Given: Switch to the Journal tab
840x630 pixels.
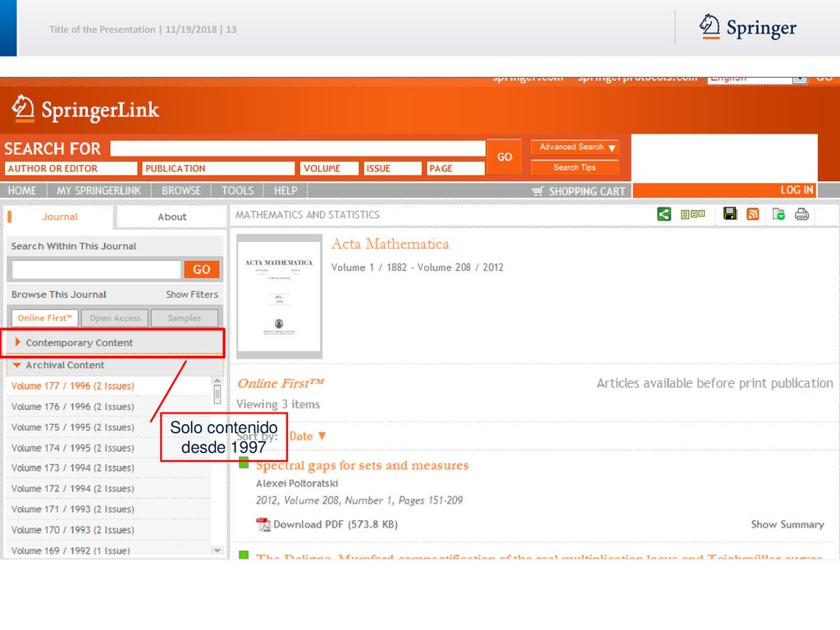Looking at the screenshot, I should 59,217.
